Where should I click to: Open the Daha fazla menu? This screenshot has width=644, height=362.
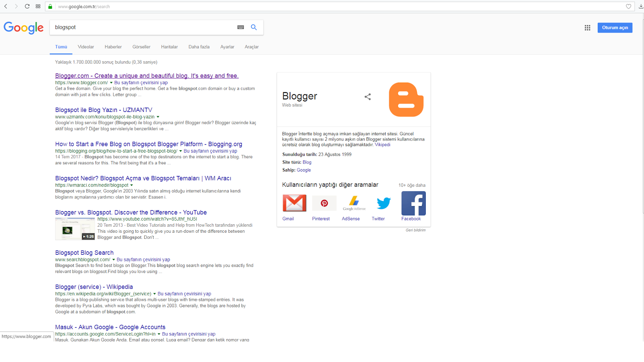[199, 47]
